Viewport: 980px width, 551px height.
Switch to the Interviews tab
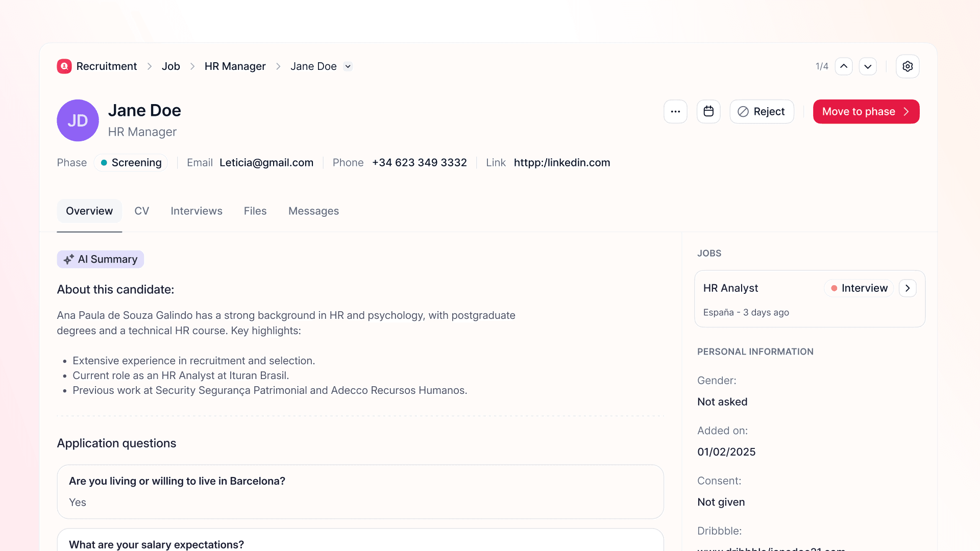(197, 211)
